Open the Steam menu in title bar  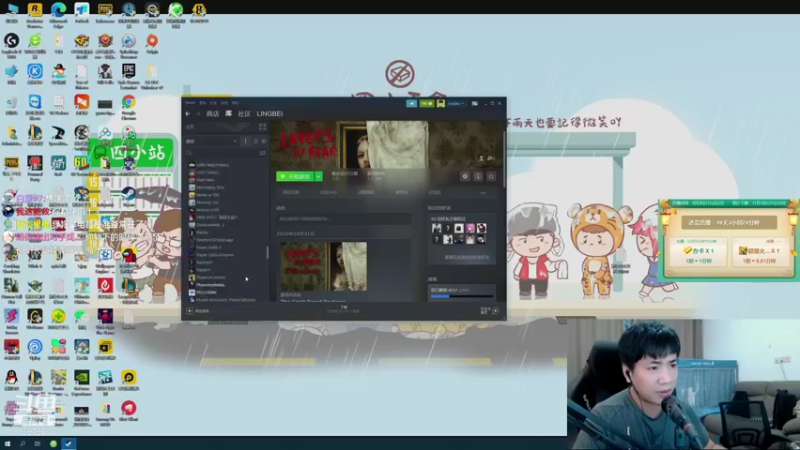click(x=190, y=103)
